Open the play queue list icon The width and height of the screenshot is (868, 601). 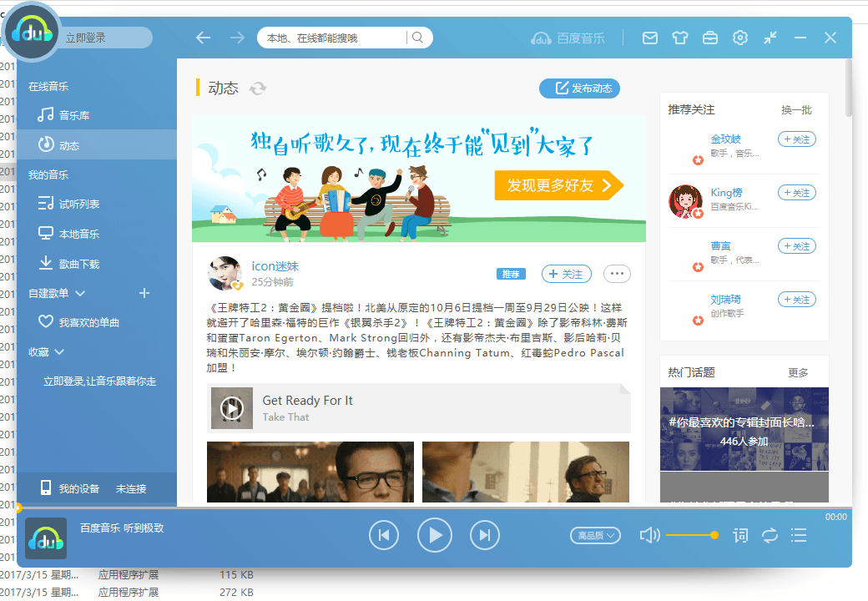799,535
